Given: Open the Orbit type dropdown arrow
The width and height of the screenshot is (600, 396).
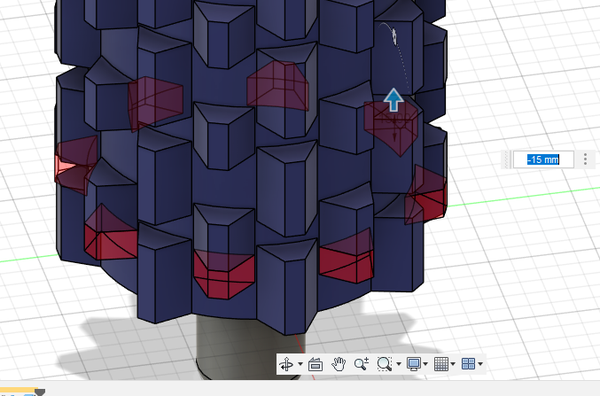Looking at the screenshot, I should tap(300, 364).
